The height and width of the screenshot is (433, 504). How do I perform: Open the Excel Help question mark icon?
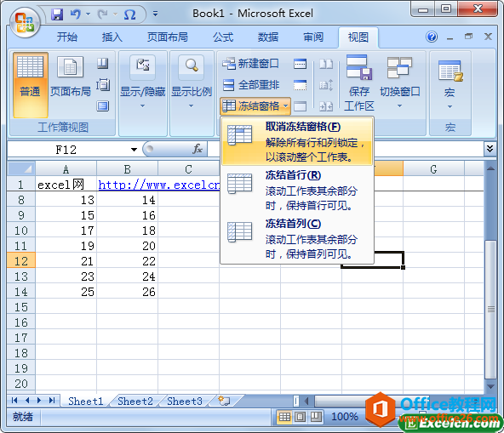432,37
